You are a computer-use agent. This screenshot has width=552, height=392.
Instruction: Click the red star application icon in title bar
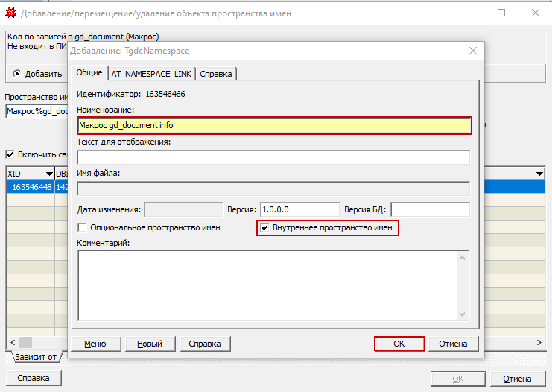tap(10, 13)
